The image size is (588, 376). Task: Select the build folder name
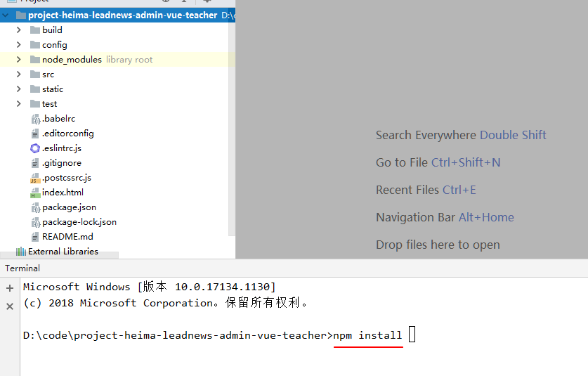52,30
